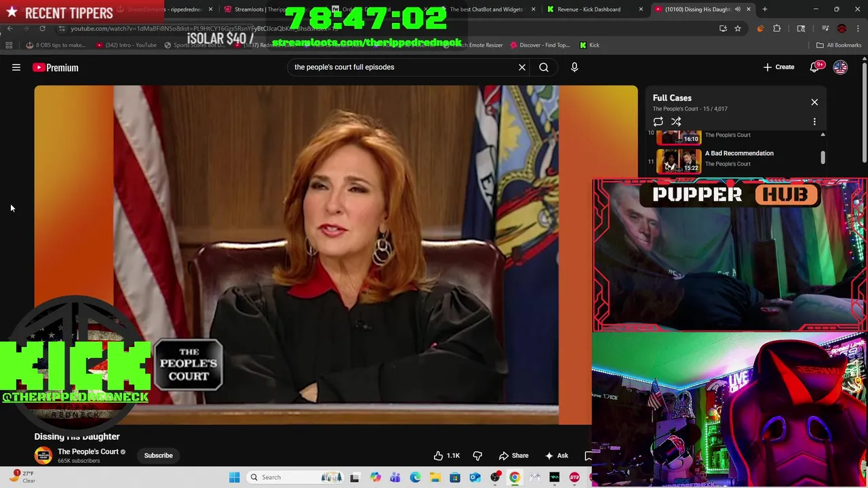Bookmark this page with the star icon

[x=738, y=28]
